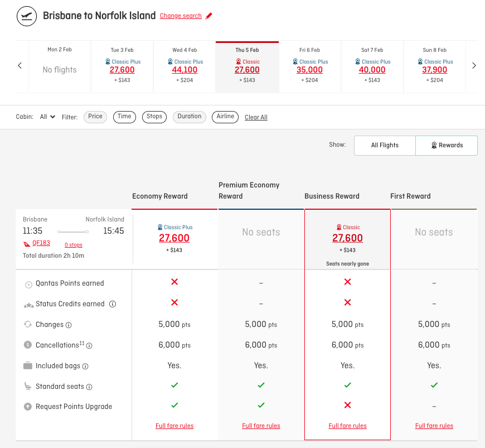Open flight QF183 details link
Viewport: 485px width, 448px height.
point(41,243)
